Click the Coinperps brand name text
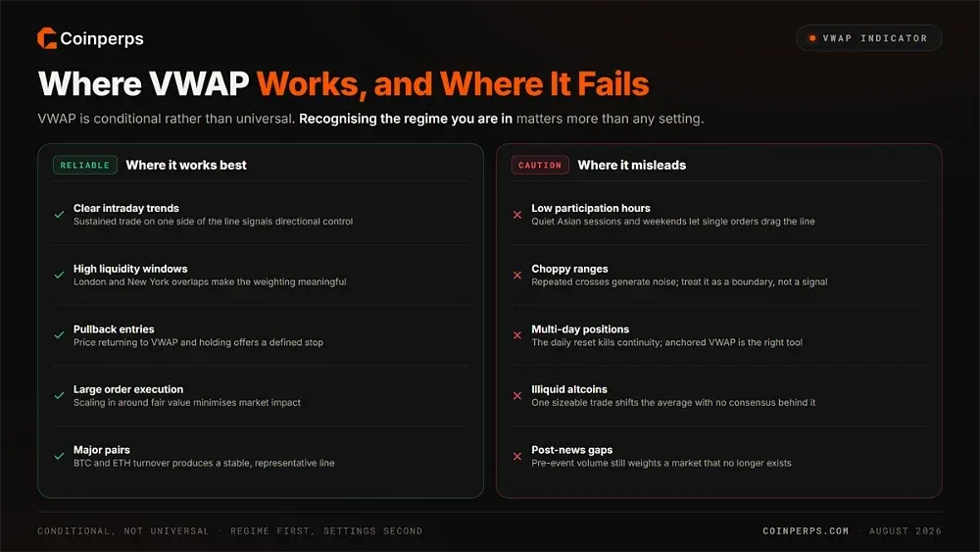This screenshot has height=552, width=980. tap(102, 39)
